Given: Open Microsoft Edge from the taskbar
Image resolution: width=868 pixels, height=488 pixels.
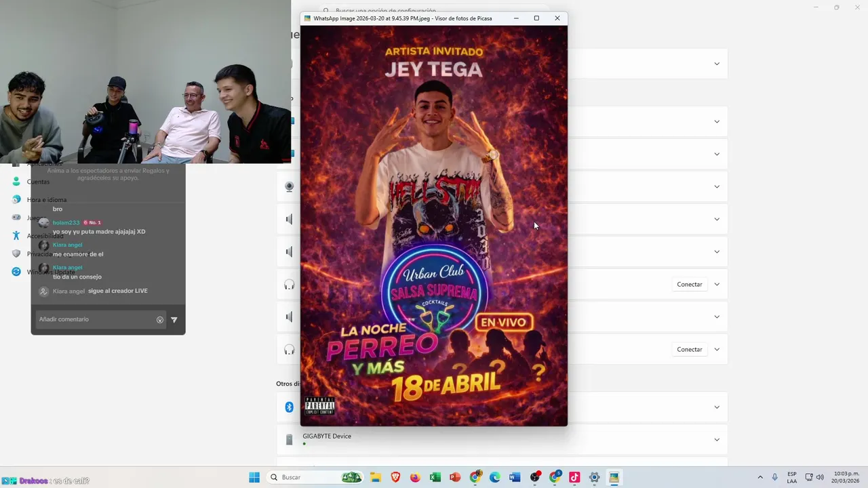Looking at the screenshot, I should (495, 477).
